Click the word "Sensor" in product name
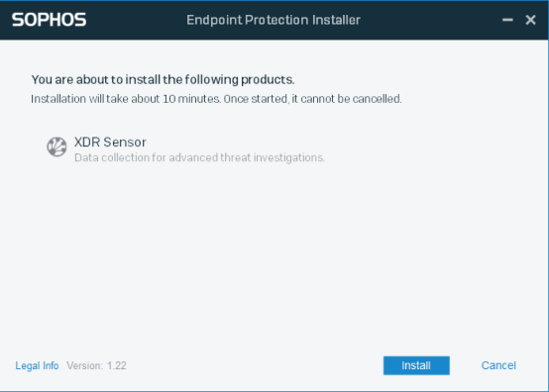The width and height of the screenshot is (549, 392). point(125,142)
